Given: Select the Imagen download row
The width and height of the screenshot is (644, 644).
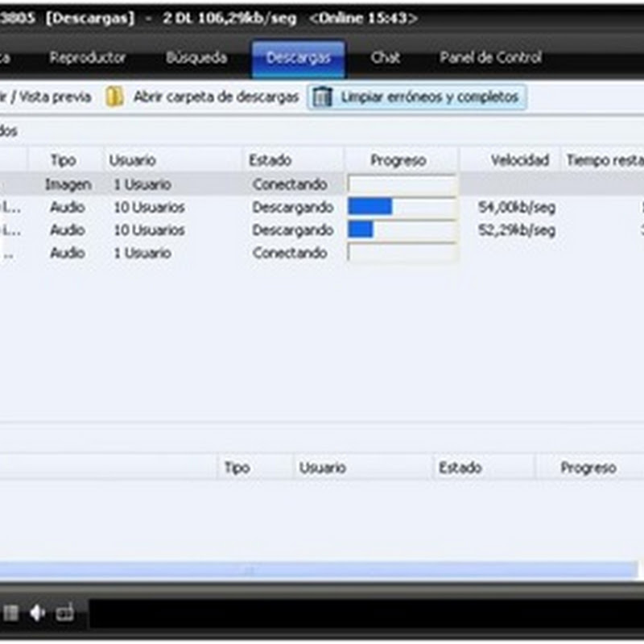Looking at the screenshot, I should (x=161, y=184).
